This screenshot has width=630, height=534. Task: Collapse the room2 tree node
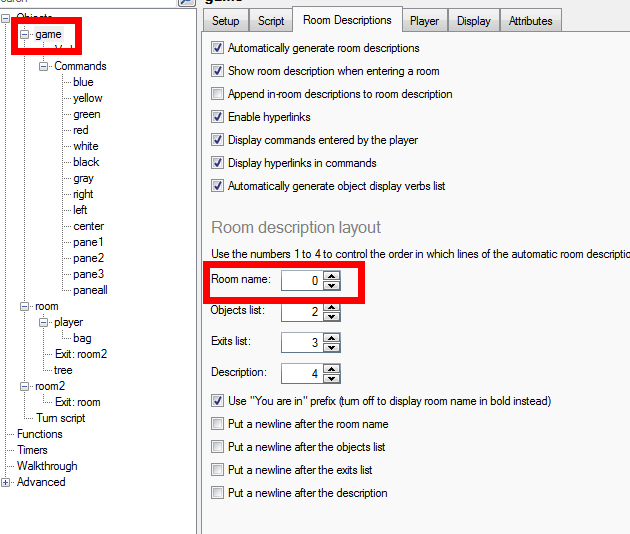point(25,386)
